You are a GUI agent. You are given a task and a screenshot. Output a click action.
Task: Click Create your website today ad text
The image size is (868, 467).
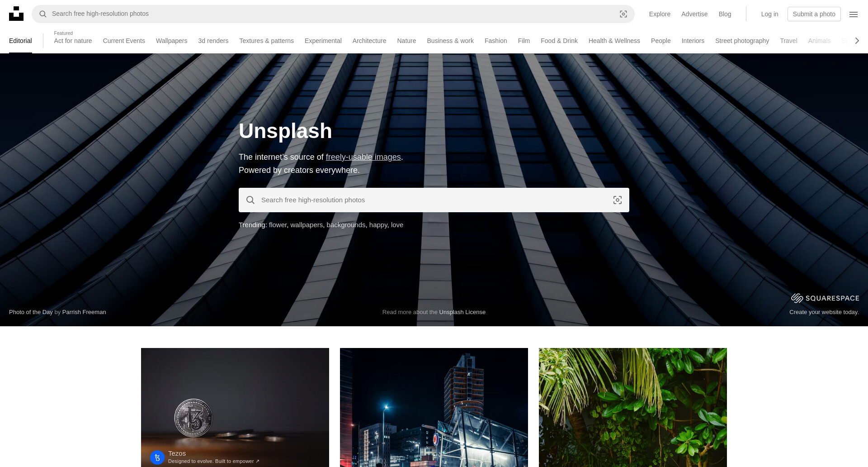coord(824,312)
